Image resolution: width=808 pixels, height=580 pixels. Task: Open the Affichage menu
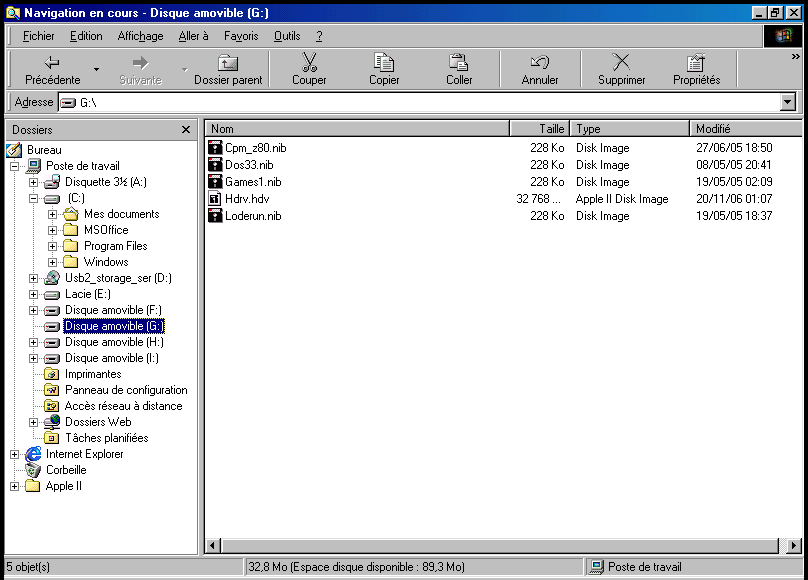click(x=140, y=36)
